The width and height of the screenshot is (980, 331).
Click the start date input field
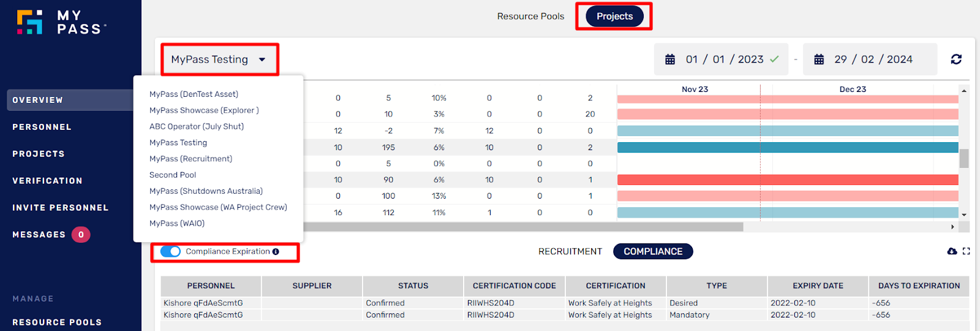(x=721, y=59)
